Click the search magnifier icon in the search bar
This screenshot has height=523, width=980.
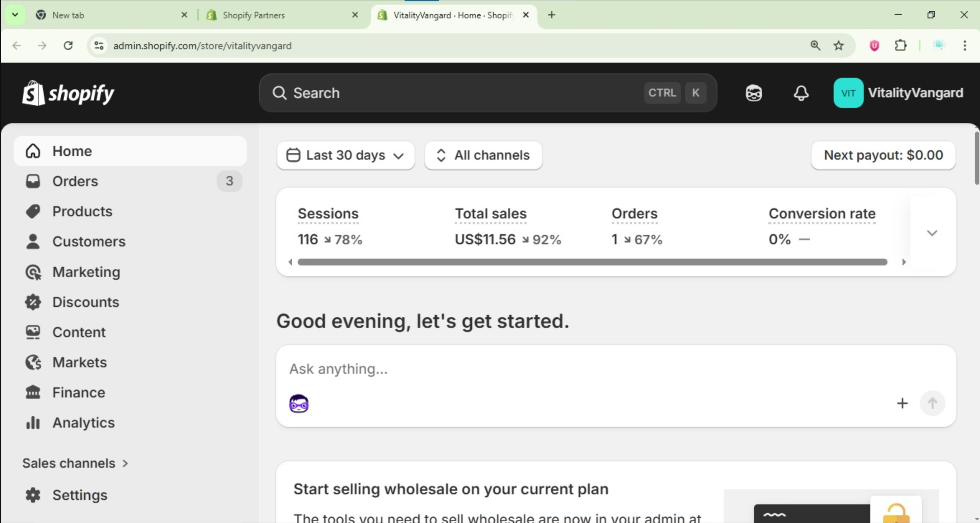(x=280, y=93)
